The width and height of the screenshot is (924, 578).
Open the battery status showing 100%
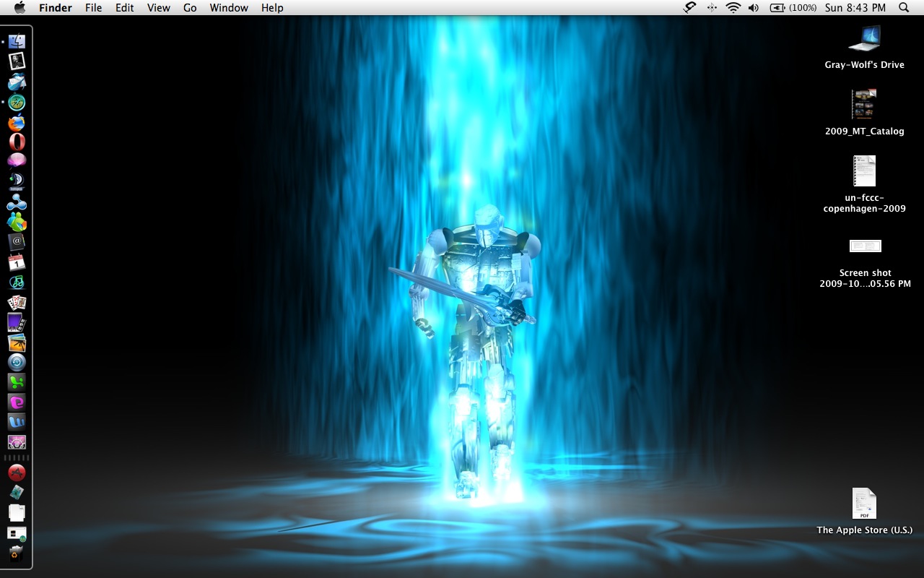click(793, 8)
